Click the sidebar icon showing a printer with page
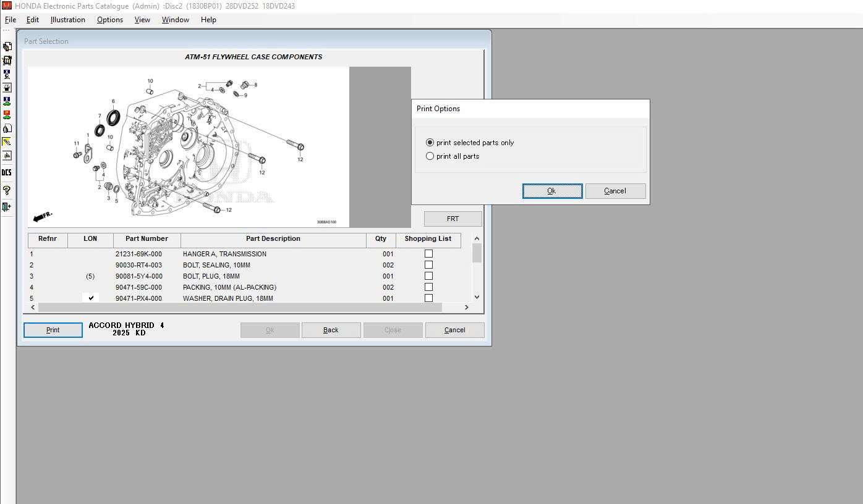Viewport: 863px width, 504px height. 7,128
